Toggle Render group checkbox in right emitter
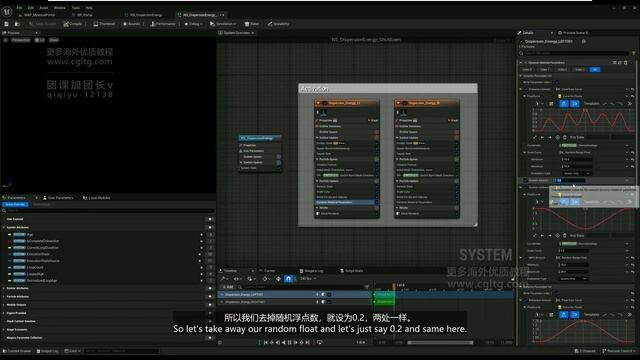Screen dimensions: 640x360 pyautogui.click(x=456, y=208)
